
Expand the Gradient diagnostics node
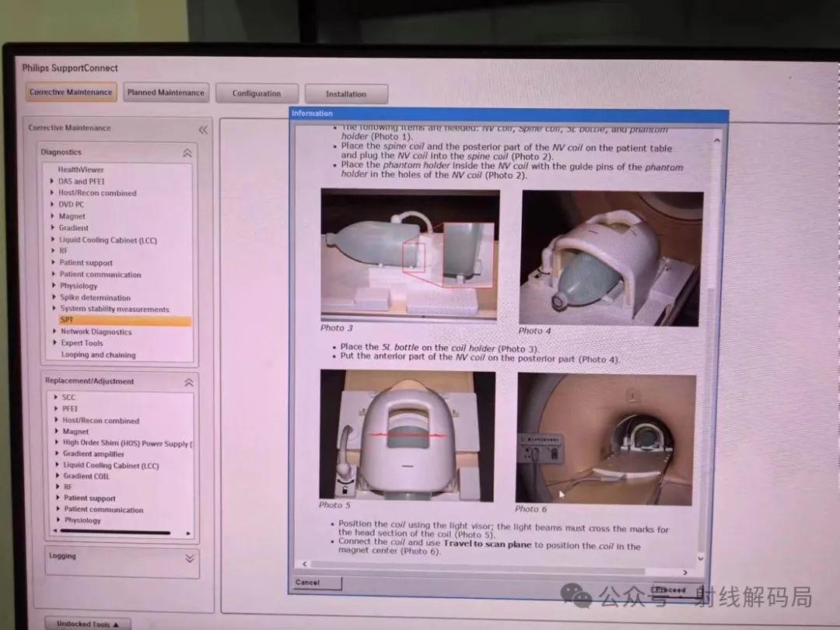click(x=53, y=228)
